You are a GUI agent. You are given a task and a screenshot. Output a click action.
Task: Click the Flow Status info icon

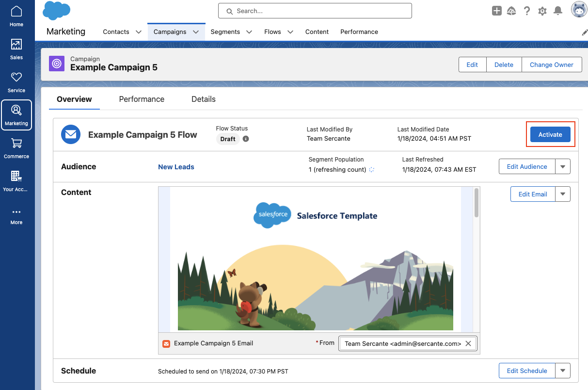pyautogui.click(x=246, y=139)
